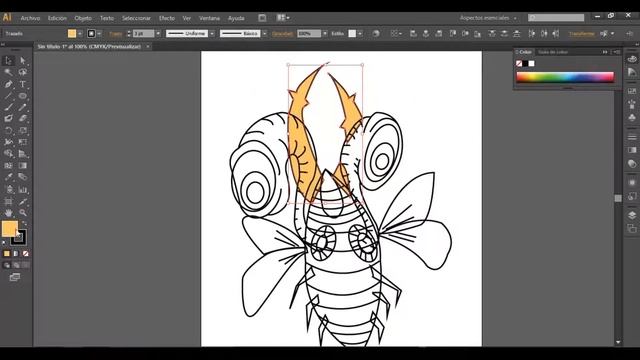Open the Básico brush definition dropdown
The image size is (640, 360).
point(264,34)
